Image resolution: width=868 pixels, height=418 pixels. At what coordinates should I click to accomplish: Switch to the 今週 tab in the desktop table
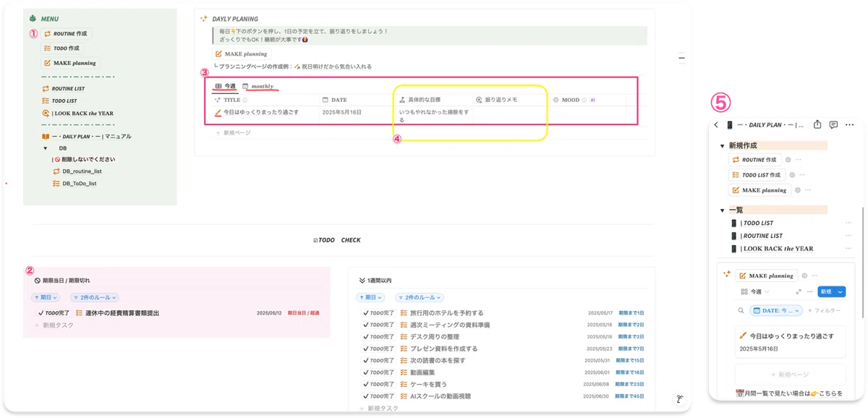(226, 86)
